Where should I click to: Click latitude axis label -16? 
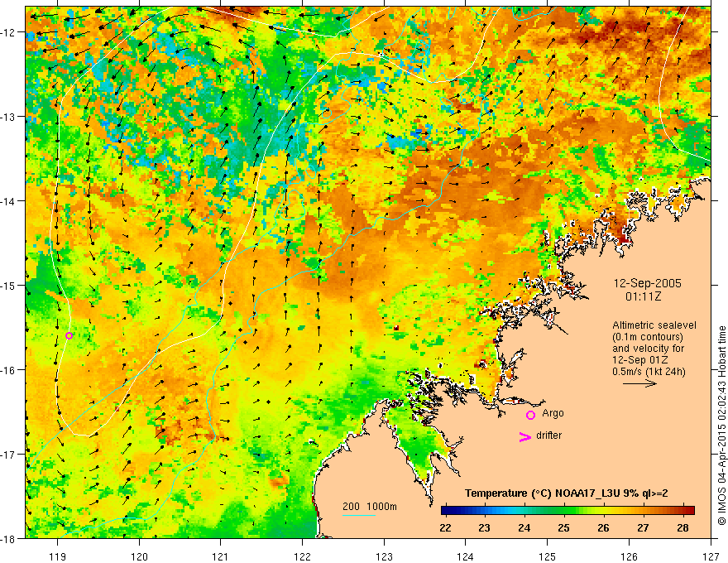click(9, 370)
